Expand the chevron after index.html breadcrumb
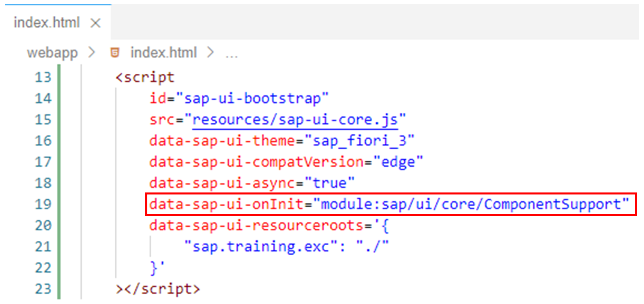 pyautogui.click(x=210, y=52)
